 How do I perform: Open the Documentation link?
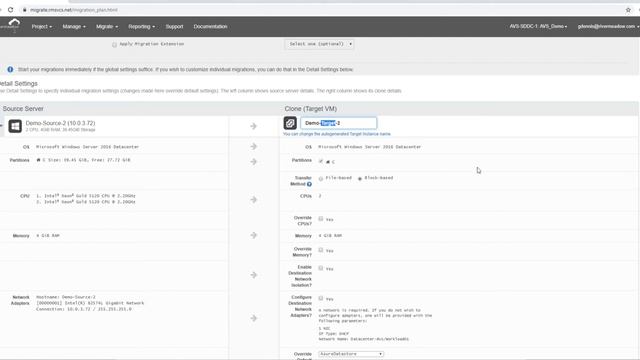pyautogui.click(x=210, y=27)
